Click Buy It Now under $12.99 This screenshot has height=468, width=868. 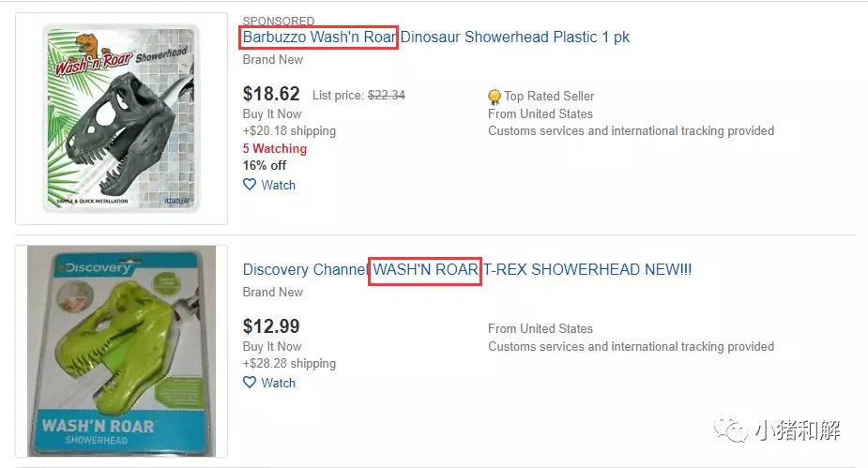pyautogui.click(x=272, y=346)
